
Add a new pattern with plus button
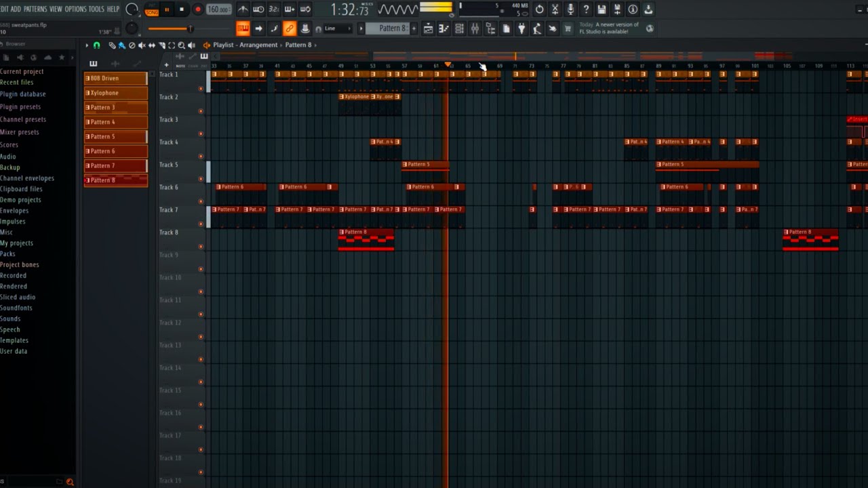pyautogui.click(x=414, y=28)
